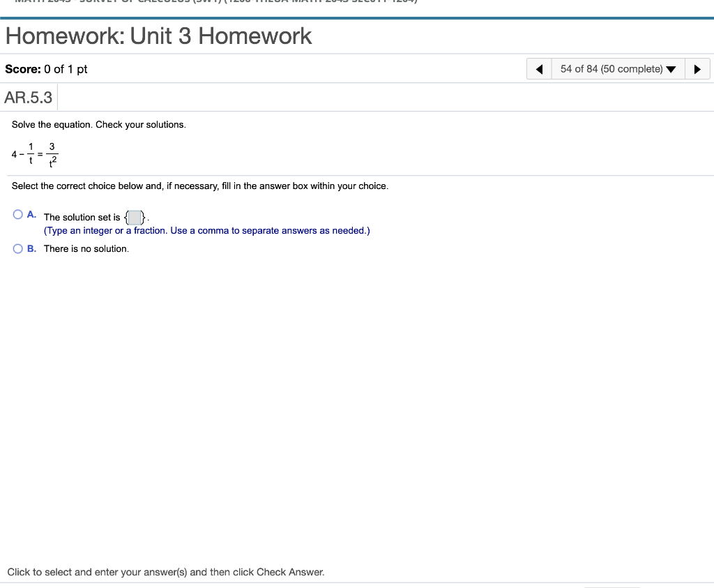Click the Homework: Unit 3 Homework heading
The width and height of the screenshot is (714, 588).
158,36
